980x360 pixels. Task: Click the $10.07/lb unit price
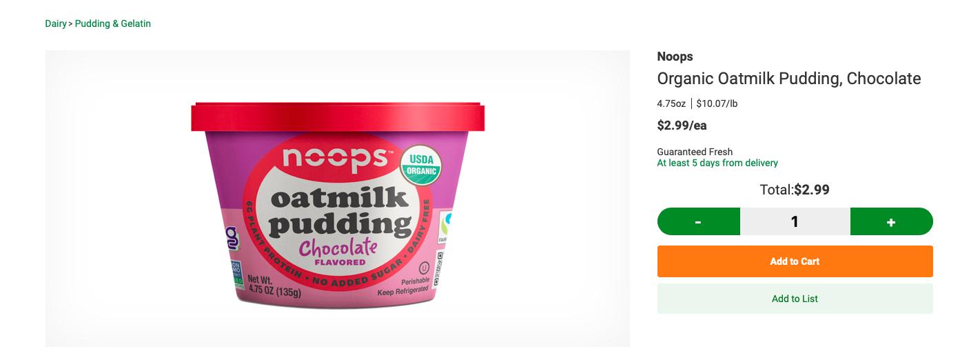(x=717, y=103)
